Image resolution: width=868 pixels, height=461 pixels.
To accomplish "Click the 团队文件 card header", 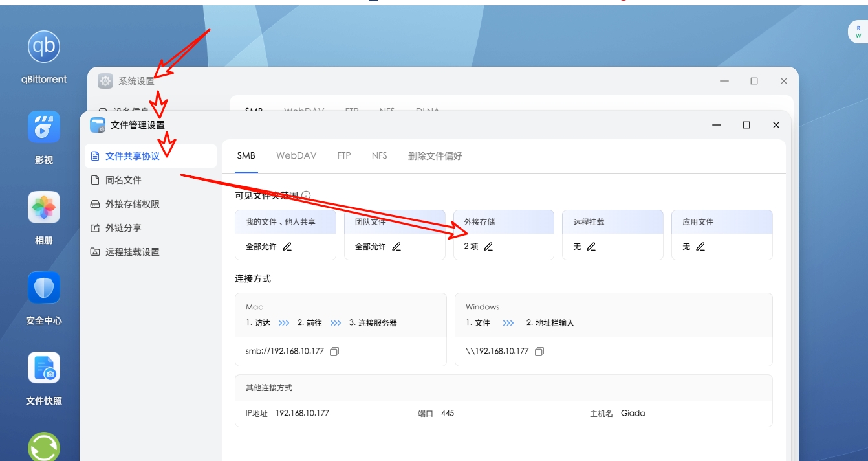I will click(x=395, y=221).
